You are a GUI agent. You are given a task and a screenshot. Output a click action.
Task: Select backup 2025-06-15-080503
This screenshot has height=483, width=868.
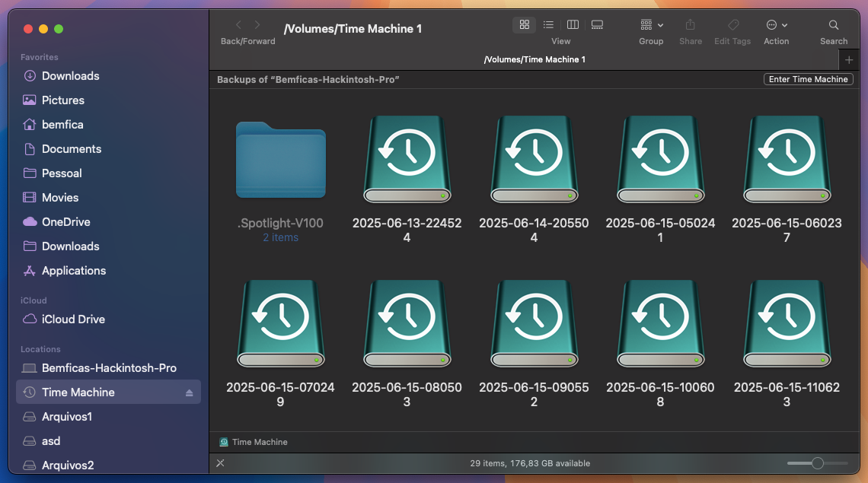(x=407, y=324)
